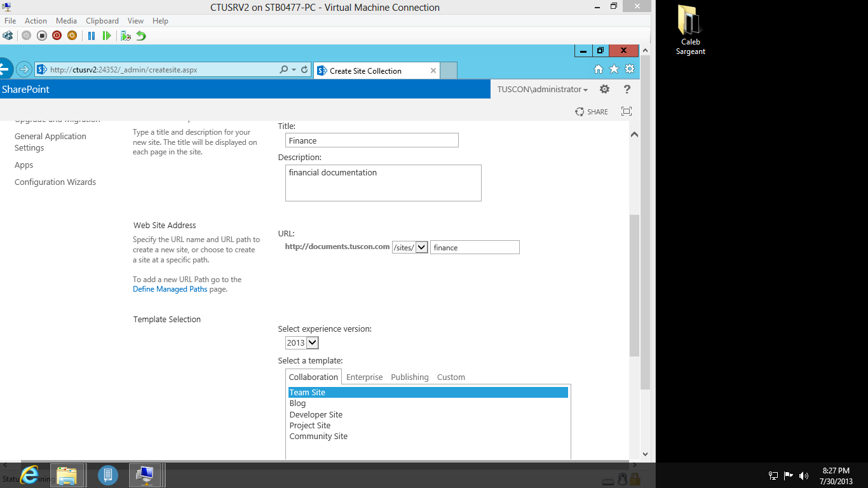Open SharePoint Settings gear menu
The width and height of the screenshot is (868, 488).
click(x=604, y=89)
